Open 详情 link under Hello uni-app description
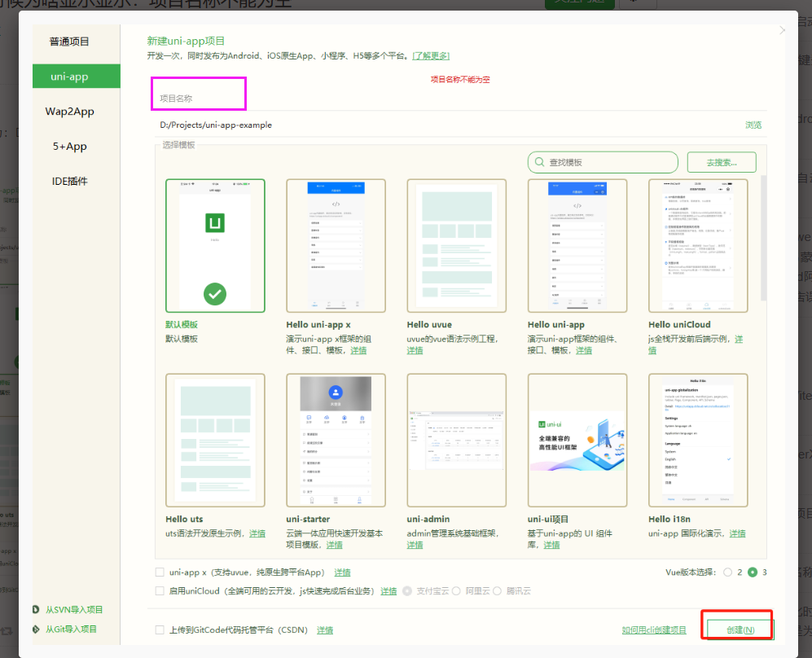 click(584, 350)
